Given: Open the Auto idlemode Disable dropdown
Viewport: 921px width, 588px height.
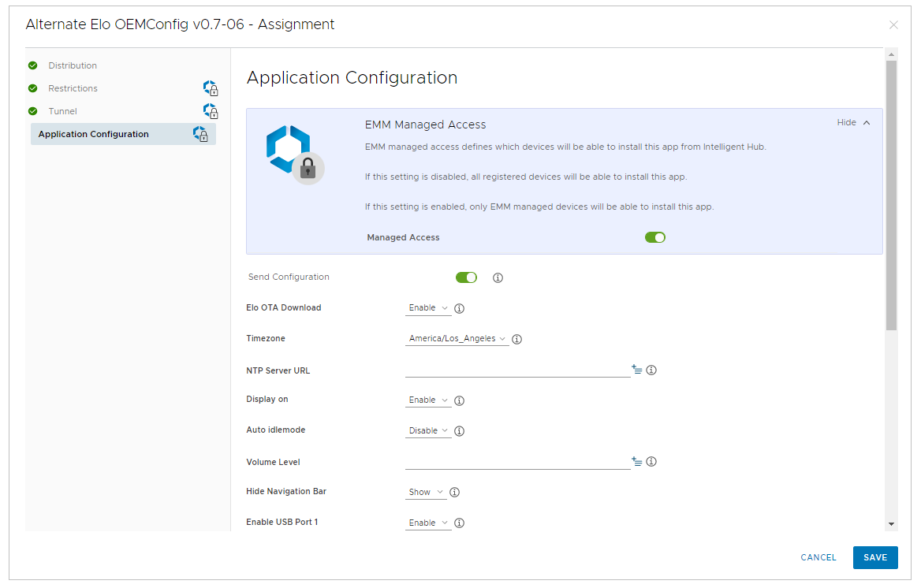Looking at the screenshot, I should coord(428,431).
